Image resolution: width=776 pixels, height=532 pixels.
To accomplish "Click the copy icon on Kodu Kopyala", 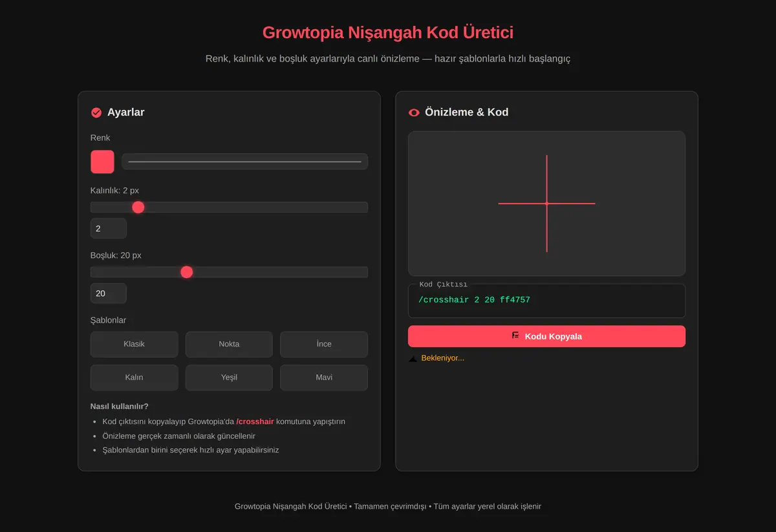I will 515,335.
